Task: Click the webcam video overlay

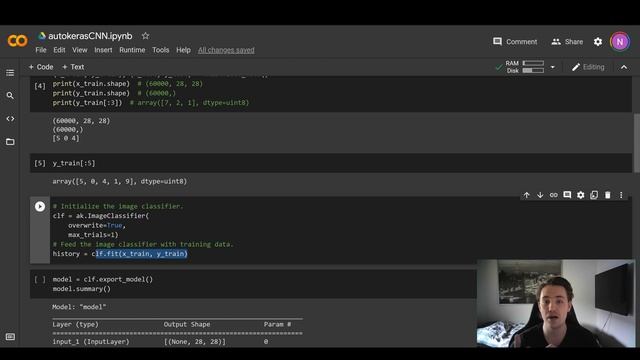Action: pyautogui.click(x=556, y=303)
